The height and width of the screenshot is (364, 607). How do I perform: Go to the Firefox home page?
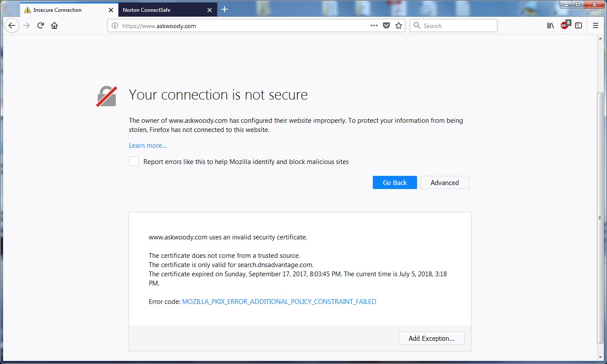pos(54,25)
